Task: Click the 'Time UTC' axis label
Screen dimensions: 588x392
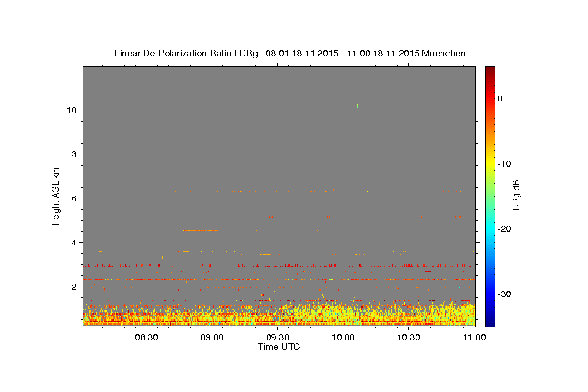Action: (x=279, y=347)
